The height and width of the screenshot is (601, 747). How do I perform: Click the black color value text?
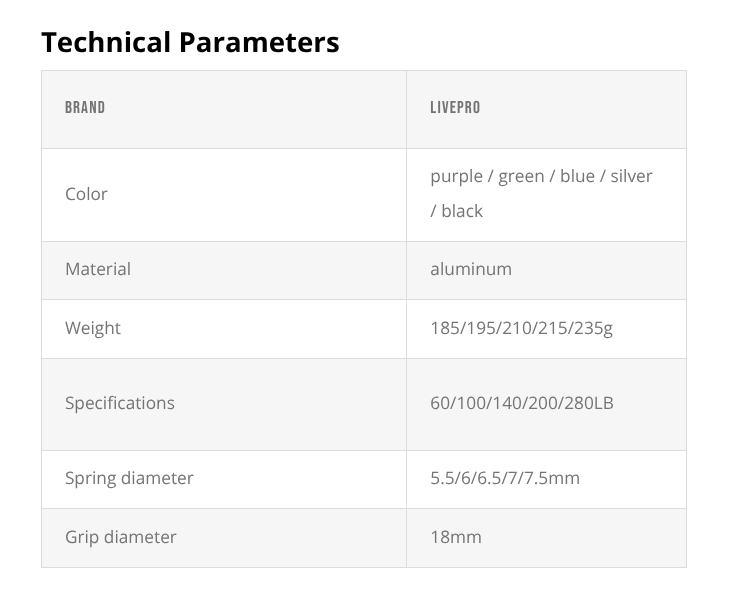pyautogui.click(x=462, y=211)
